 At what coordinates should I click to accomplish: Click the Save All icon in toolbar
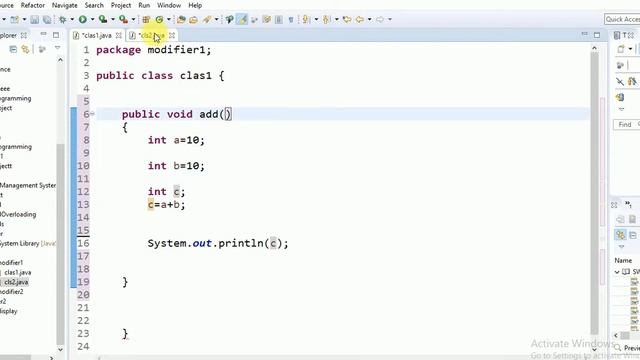[x=47, y=19]
